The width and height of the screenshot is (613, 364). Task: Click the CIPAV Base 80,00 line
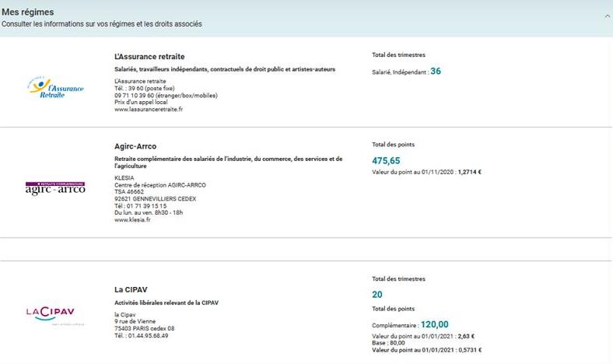pos(390,343)
